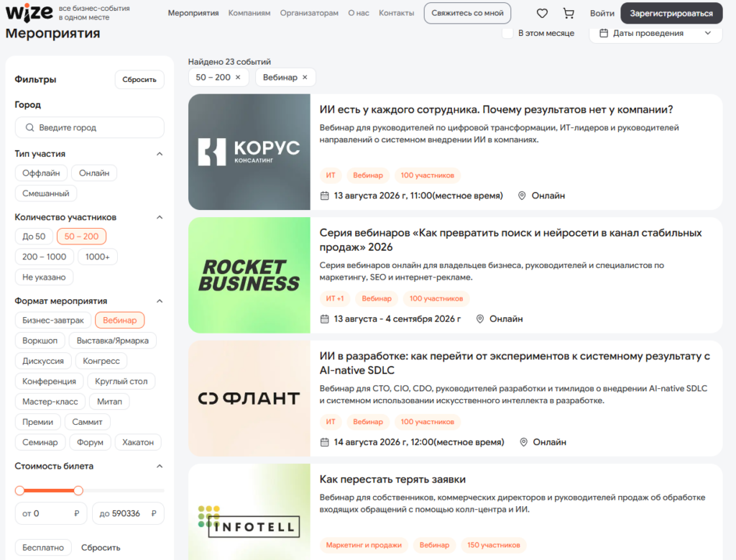Open the Rocket Business event thumbnail

point(249,275)
